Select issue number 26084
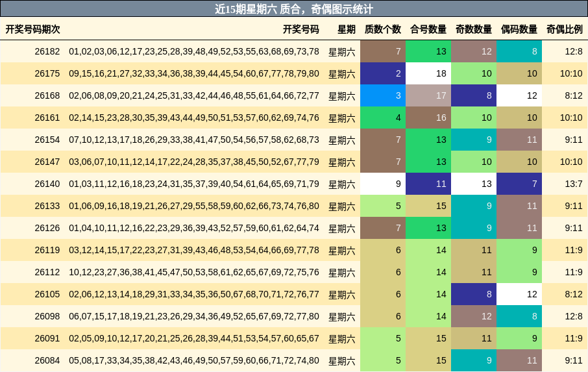The width and height of the screenshot is (588, 372). [47, 360]
